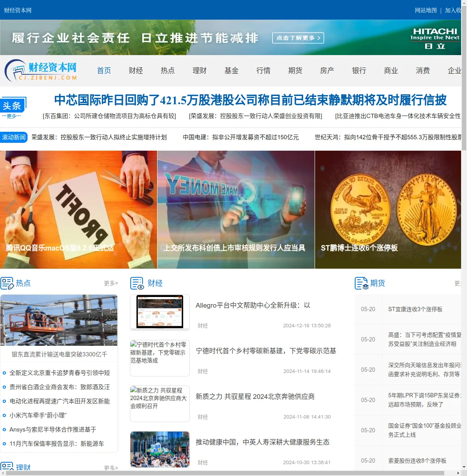Open futures item 深交所向天喻信息发出年报问询
The image size is (467, 476).
coord(425,370)
